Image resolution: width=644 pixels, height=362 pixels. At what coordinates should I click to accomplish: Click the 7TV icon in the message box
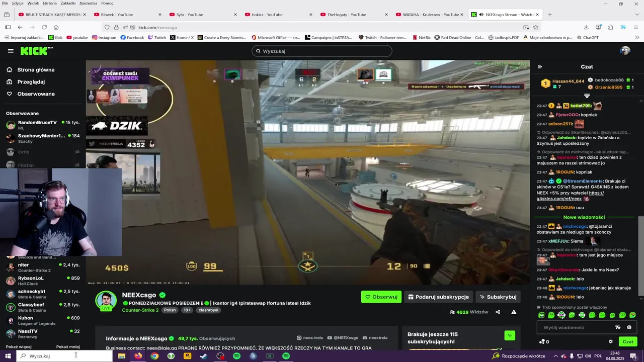pyautogui.click(x=618, y=327)
